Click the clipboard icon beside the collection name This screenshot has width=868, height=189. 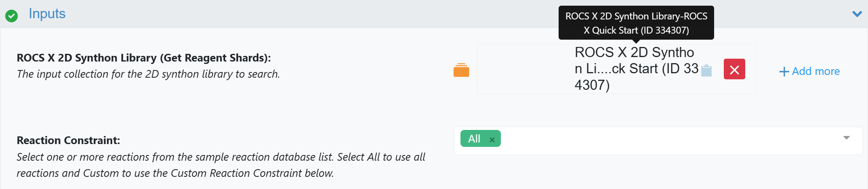706,70
